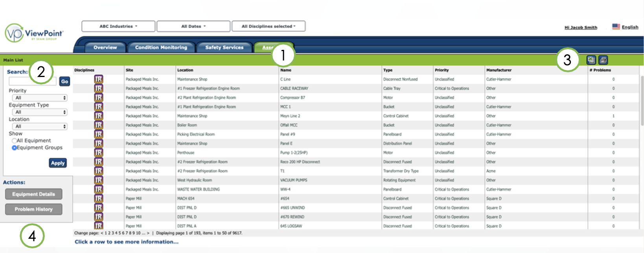Open the ABC Industries company dropdown

[118, 26]
